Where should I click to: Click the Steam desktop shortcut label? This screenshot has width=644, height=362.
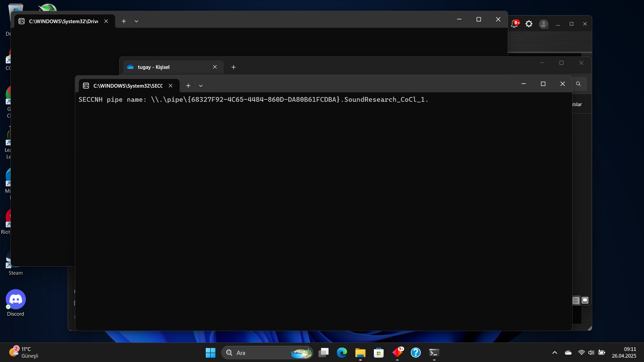pos(16,273)
